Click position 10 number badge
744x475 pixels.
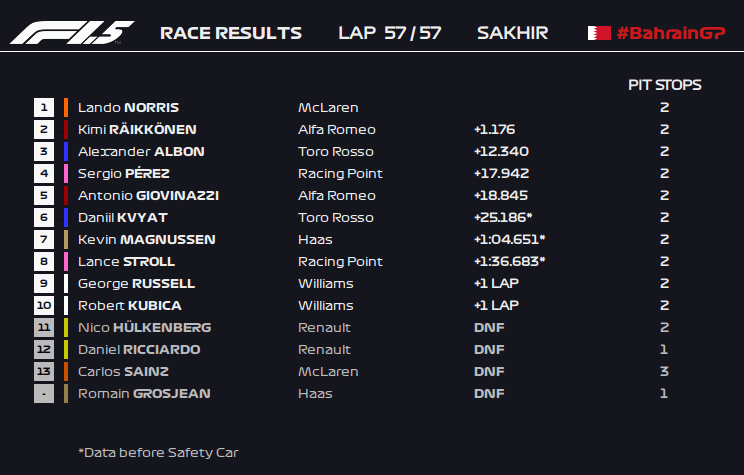(43, 305)
